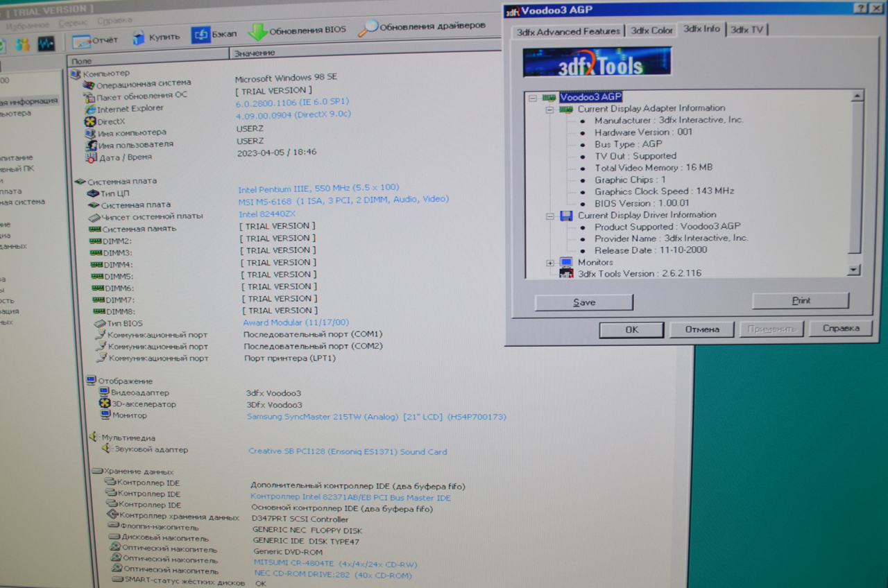888x588 pixels.
Task: Click the Отмена cancel button
Action: coord(702,329)
